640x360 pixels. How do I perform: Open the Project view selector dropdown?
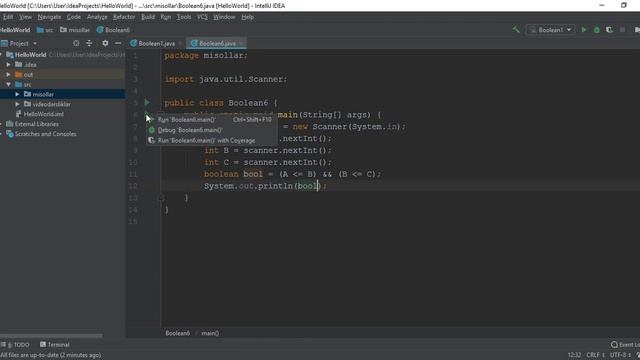pos(19,43)
